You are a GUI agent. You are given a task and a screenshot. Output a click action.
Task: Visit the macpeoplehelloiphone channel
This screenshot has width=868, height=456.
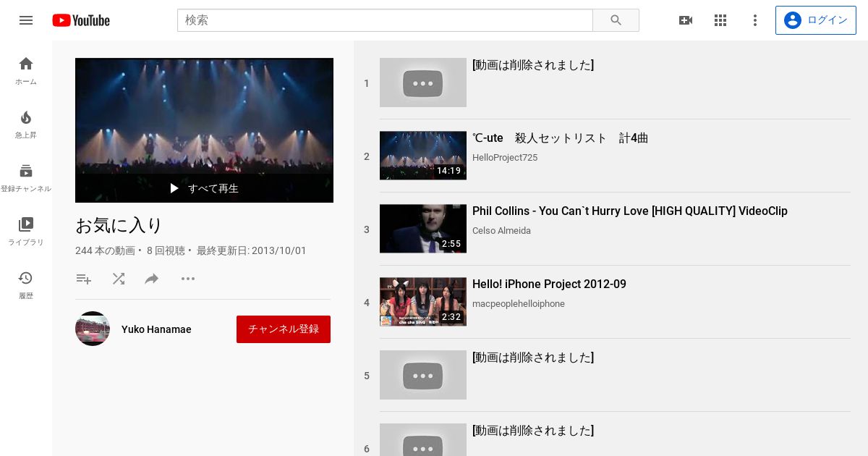pos(519,304)
